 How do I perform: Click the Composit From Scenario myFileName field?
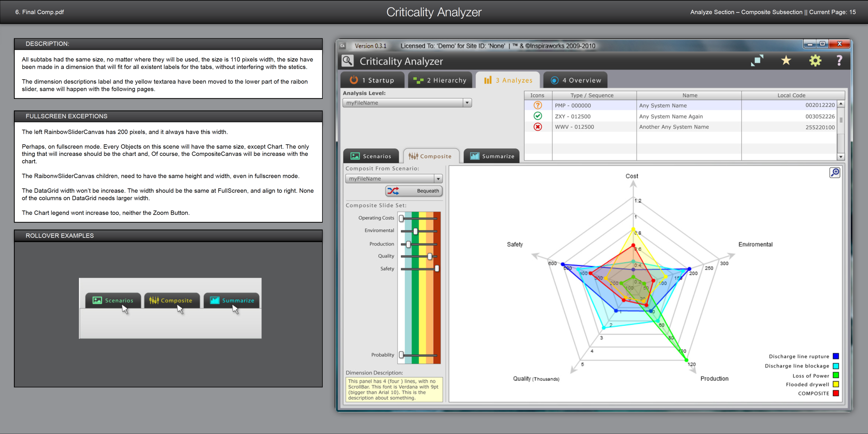[x=394, y=179]
